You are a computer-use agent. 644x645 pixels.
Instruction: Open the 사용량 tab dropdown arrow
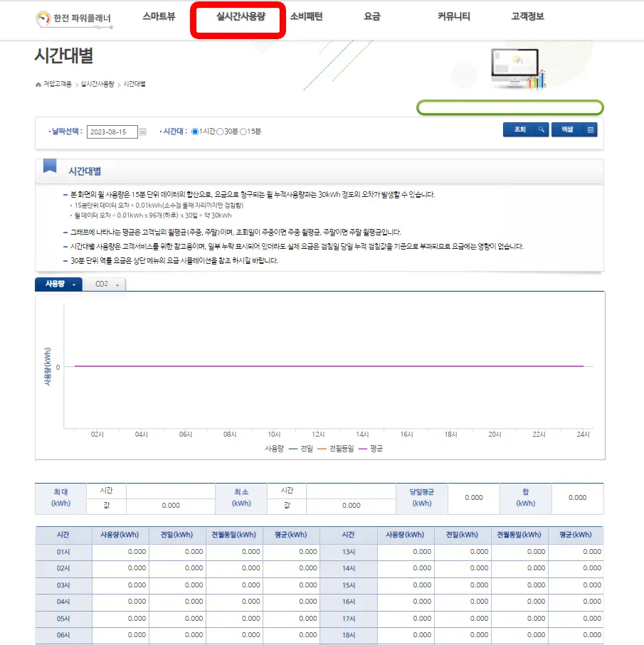(x=75, y=283)
